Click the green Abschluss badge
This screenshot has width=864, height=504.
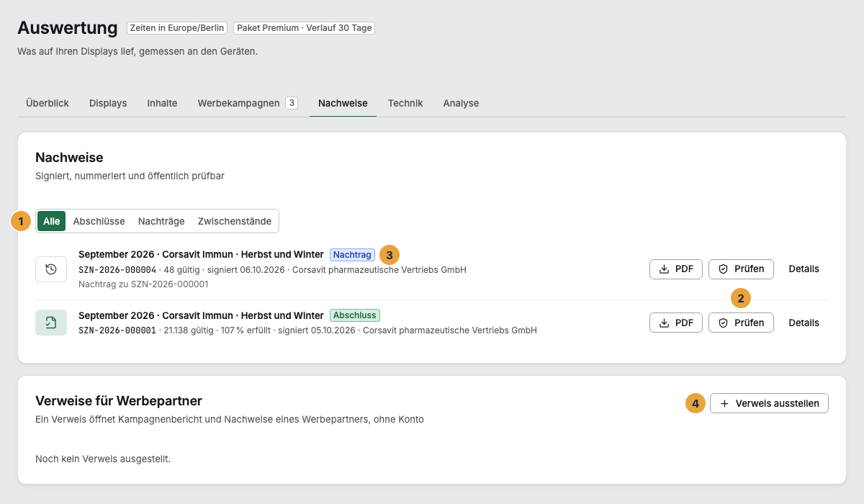point(355,315)
